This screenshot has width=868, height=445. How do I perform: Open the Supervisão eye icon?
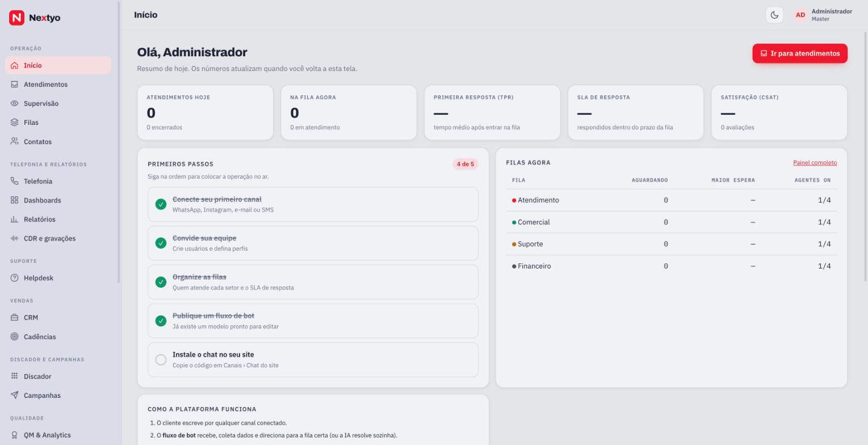tap(15, 103)
